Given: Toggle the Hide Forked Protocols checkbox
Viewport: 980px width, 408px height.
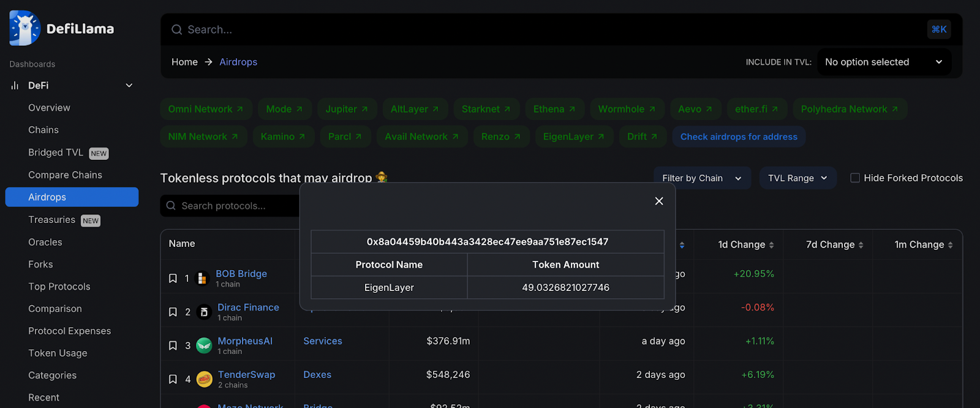Looking at the screenshot, I should click(855, 178).
